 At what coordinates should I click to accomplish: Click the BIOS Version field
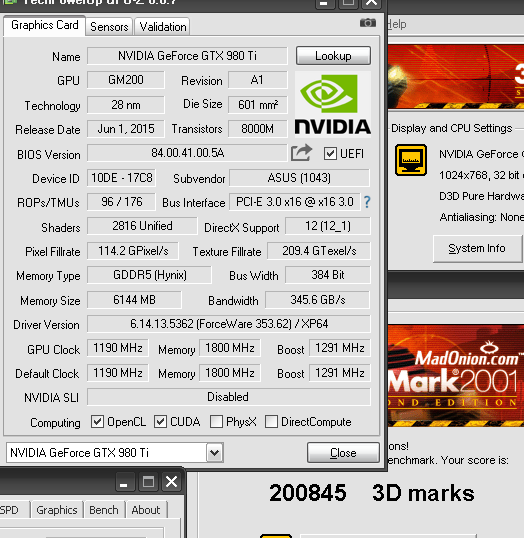click(187, 153)
